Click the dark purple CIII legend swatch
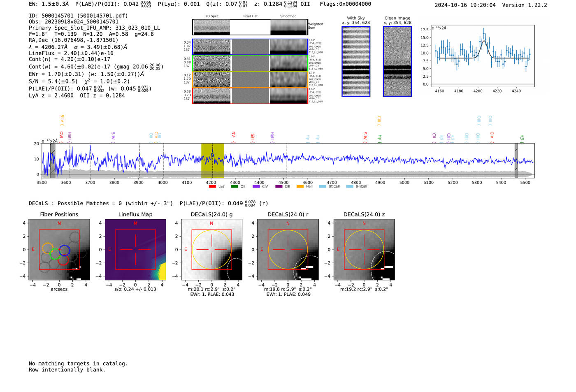576x392 pixels. pyautogui.click(x=279, y=187)
